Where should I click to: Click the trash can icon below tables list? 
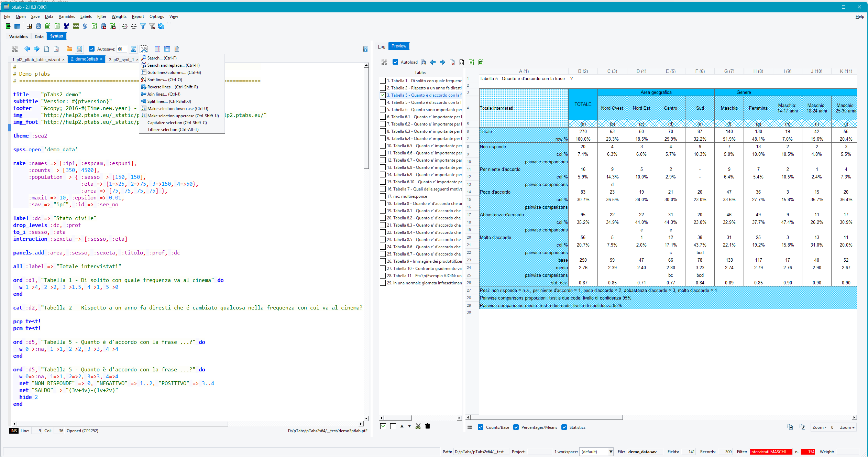(x=428, y=426)
